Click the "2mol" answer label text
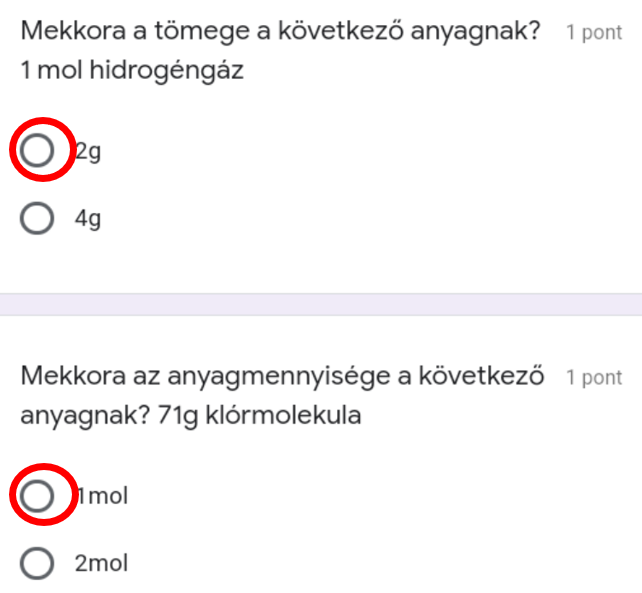This screenshot has height=593, width=642. [x=102, y=564]
